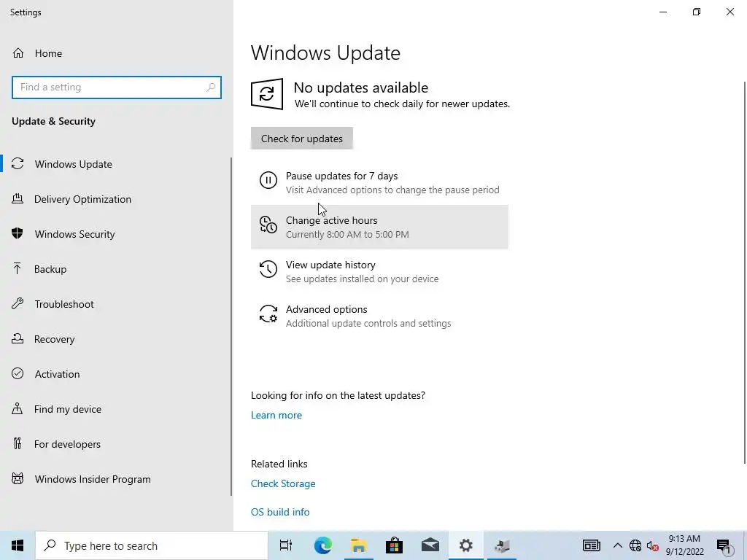
Task: Focus the Find a setting search box
Action: 117,87
